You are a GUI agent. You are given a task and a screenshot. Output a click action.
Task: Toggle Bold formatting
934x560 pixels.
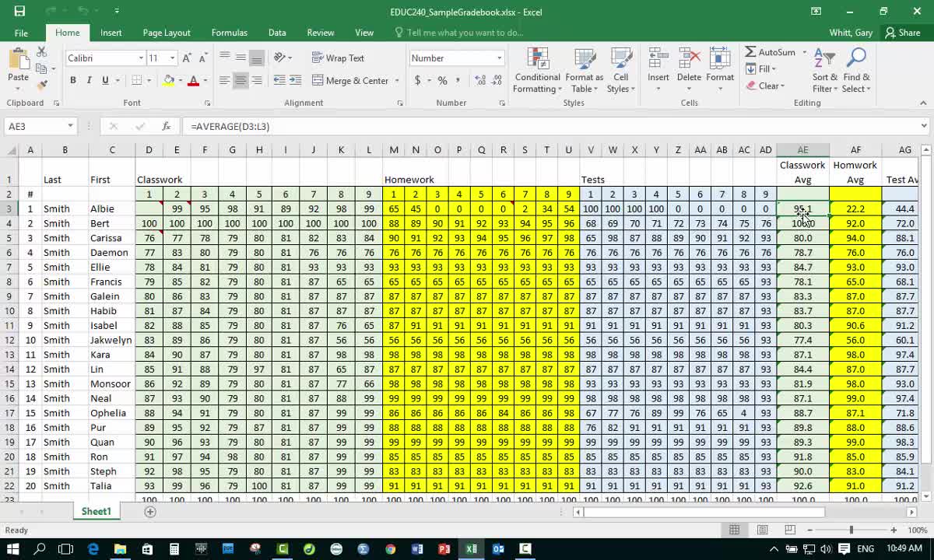(73, 81)
